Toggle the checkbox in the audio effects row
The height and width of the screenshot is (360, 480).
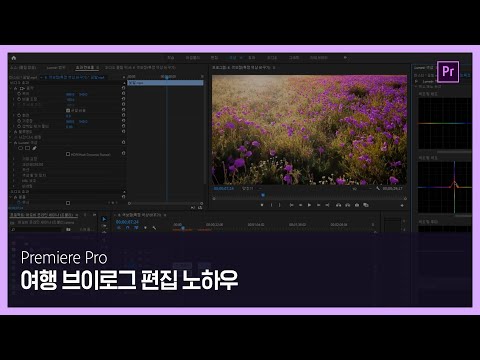(68, 203)
